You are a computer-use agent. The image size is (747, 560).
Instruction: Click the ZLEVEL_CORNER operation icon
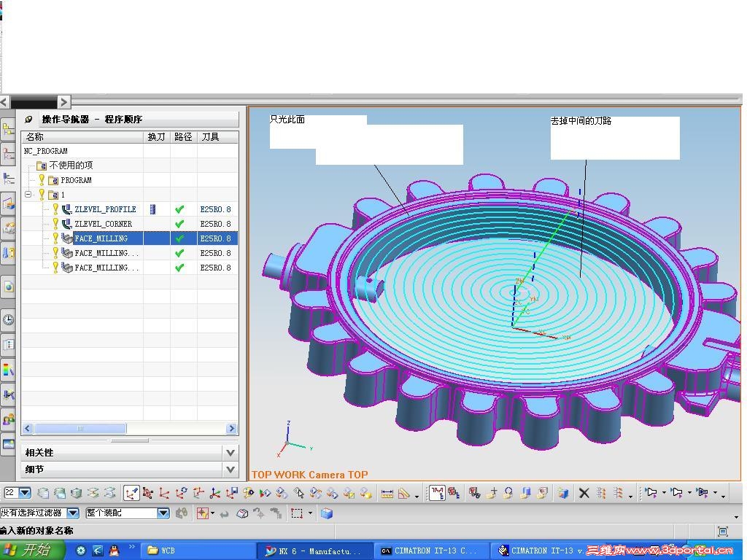pos(66,224)
